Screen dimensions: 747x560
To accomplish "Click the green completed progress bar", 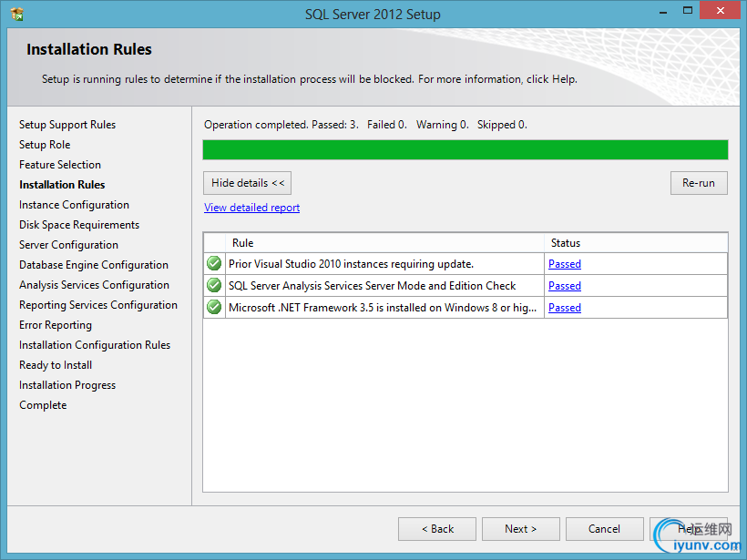I will [466, 149].
